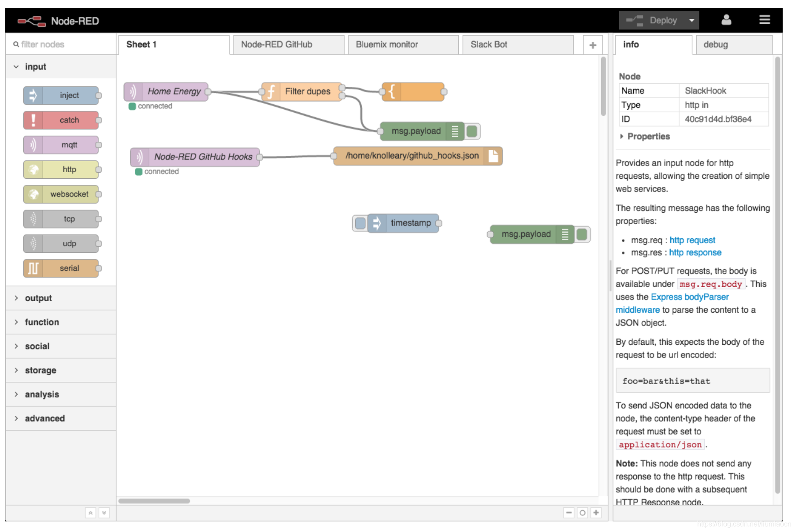Screen dimensions: 795x532
Task: Focus the filter nodes search field
Action: point(61,44)
